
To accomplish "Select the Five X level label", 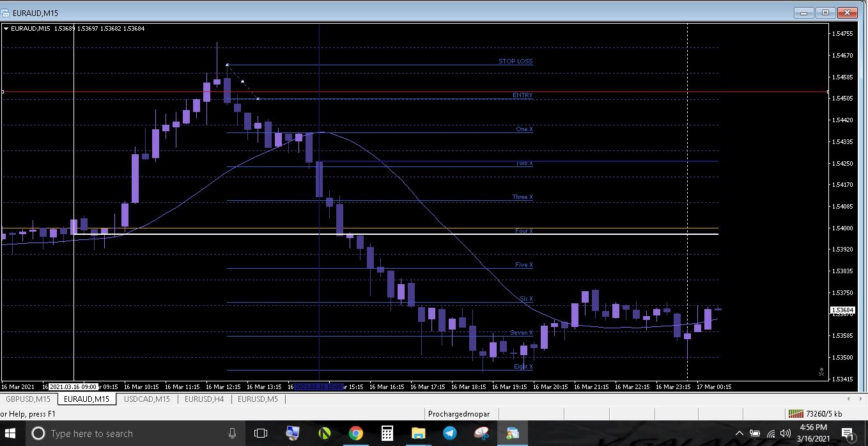I will [524, 265].
